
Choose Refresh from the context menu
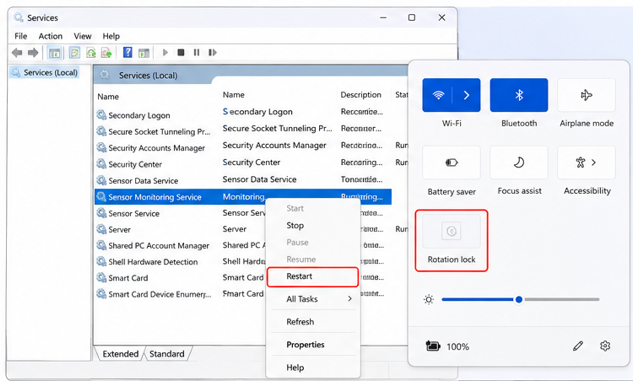click(x=313, y=322)
